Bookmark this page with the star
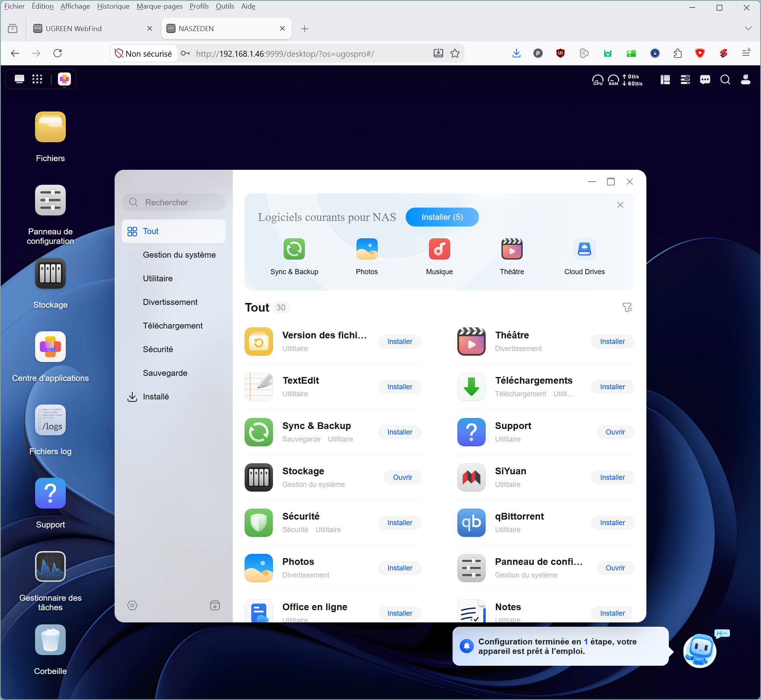The width and height of the screenshot is (761, 700). point(455,53)
